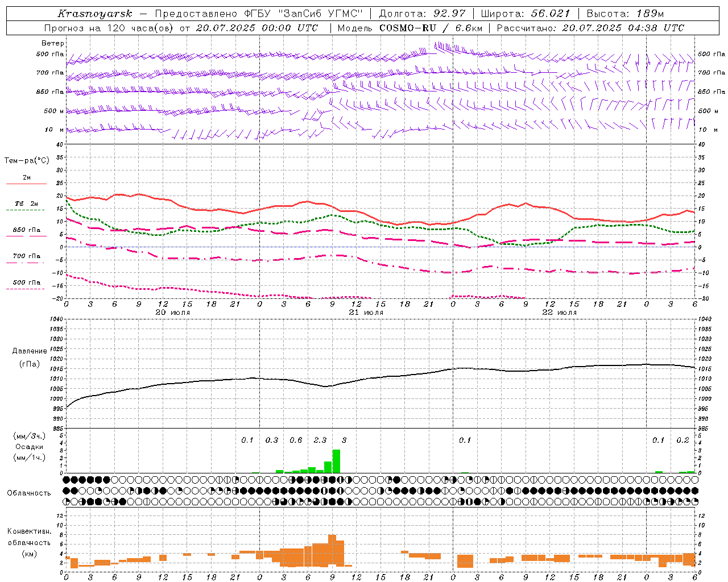
Task: Click the red line sample under 2м legend
Action: 27,184
